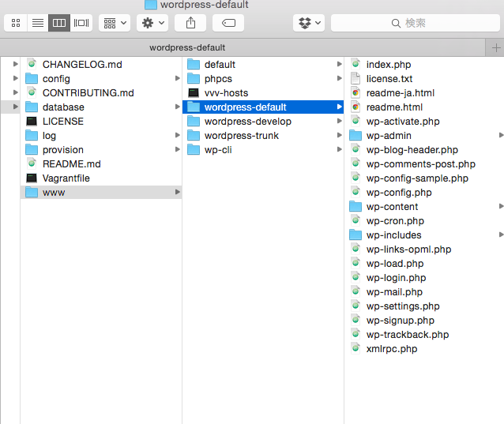Switch to icon view in Finder toolbar
Viewport: 504px width, 424px height.
pyautogui.click(x=16, y=23)
